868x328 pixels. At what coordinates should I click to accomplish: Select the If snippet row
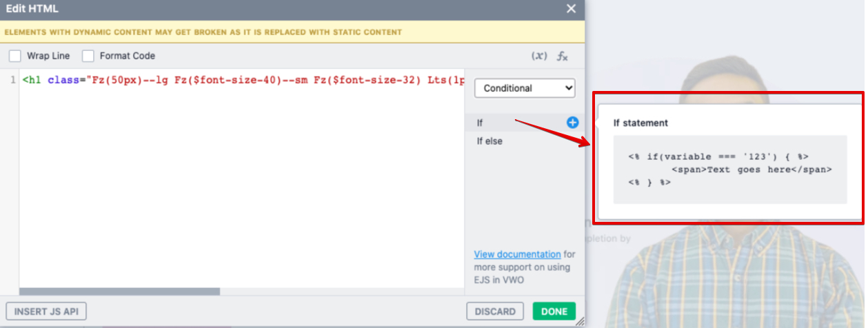pos(525,123)
